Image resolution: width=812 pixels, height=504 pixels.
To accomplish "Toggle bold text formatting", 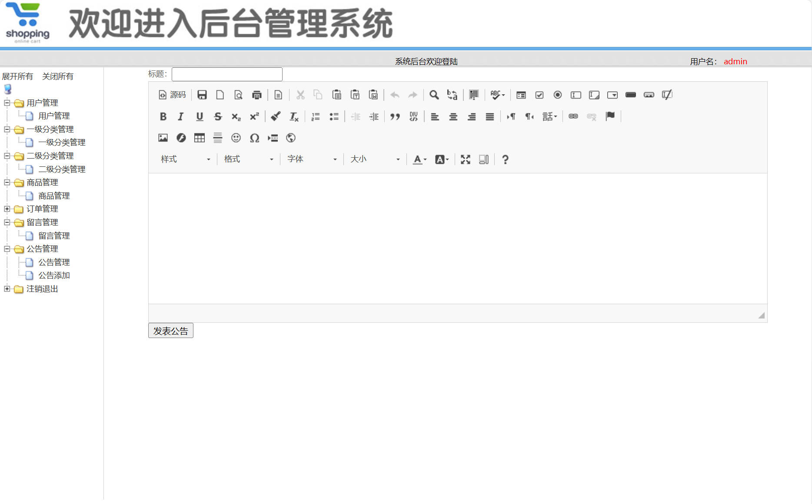I will coord(163,116).
